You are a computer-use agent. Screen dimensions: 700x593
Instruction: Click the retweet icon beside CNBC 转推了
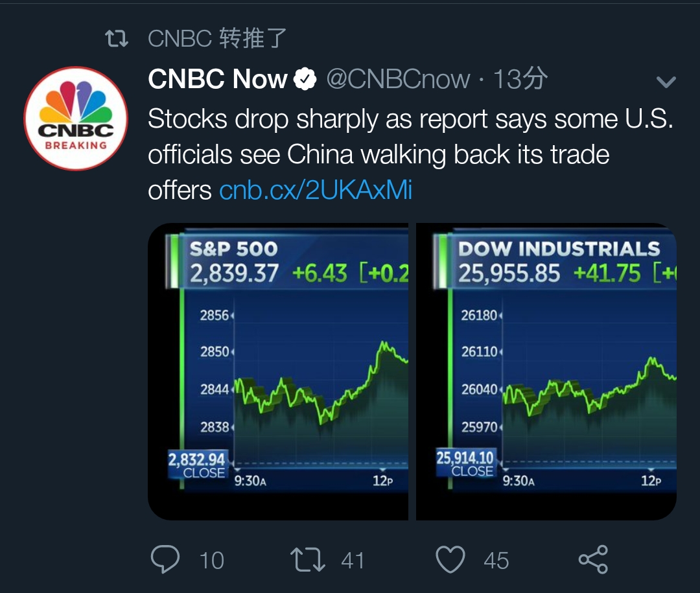pos(117,38)
